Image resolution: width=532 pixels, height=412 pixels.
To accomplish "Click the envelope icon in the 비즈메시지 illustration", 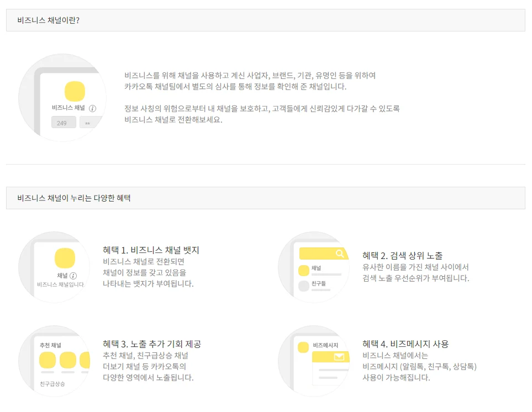I will click(339, 357).
